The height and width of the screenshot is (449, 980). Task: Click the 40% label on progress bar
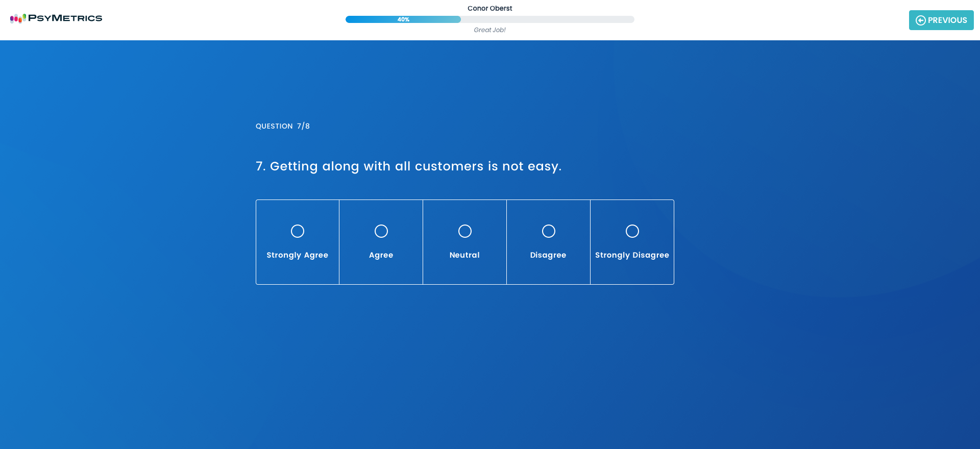pyautogui.click(x=403, y=19)
